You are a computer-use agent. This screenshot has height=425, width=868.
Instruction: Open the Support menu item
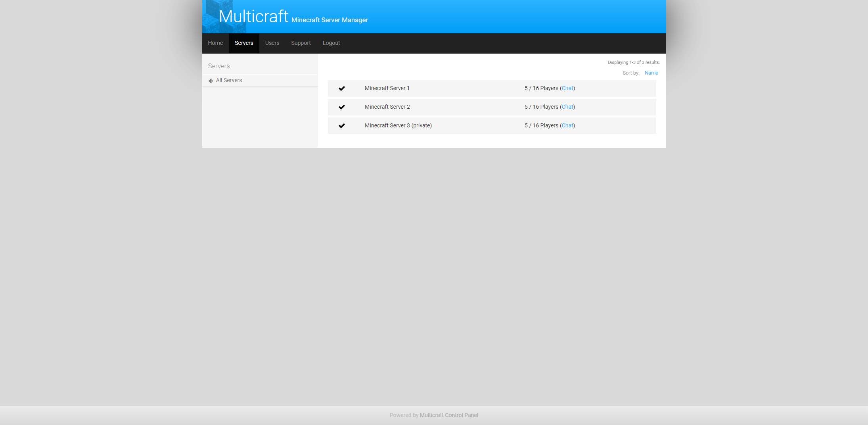pos(301,43)
